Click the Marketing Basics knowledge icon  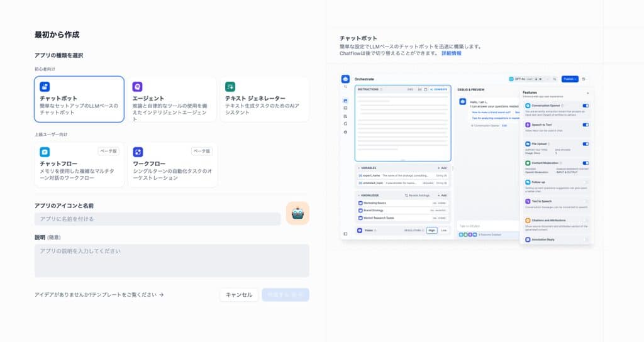[360, 203]
